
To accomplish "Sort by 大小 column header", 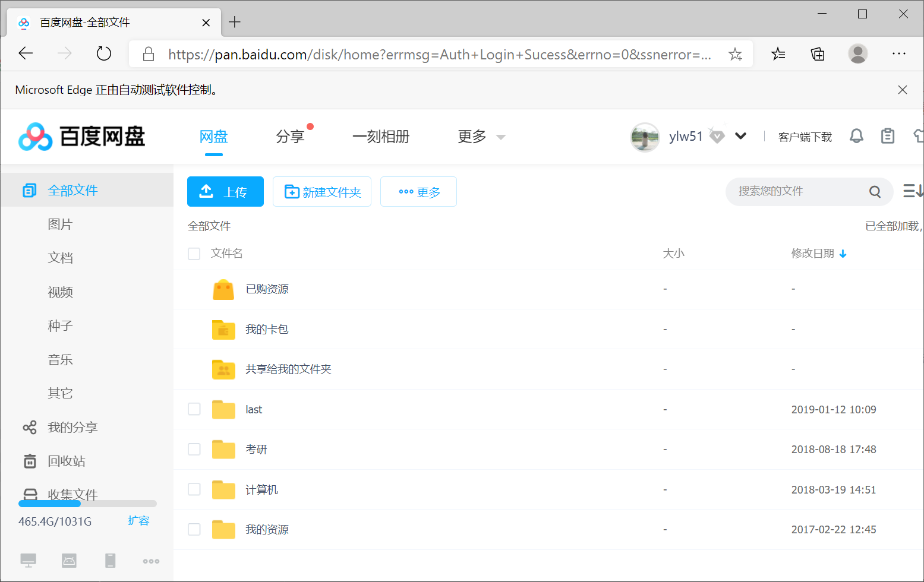I will click(673, 254).
